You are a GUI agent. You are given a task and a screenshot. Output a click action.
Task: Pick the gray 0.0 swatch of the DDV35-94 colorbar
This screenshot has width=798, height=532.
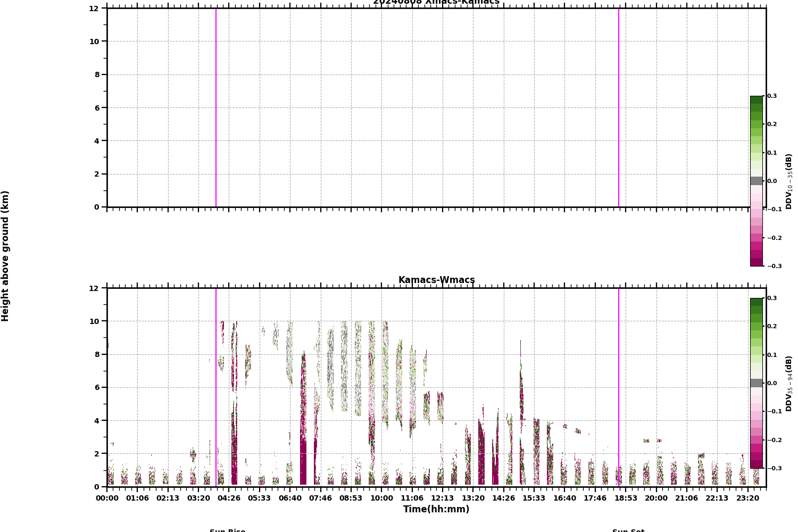[757, 383]
